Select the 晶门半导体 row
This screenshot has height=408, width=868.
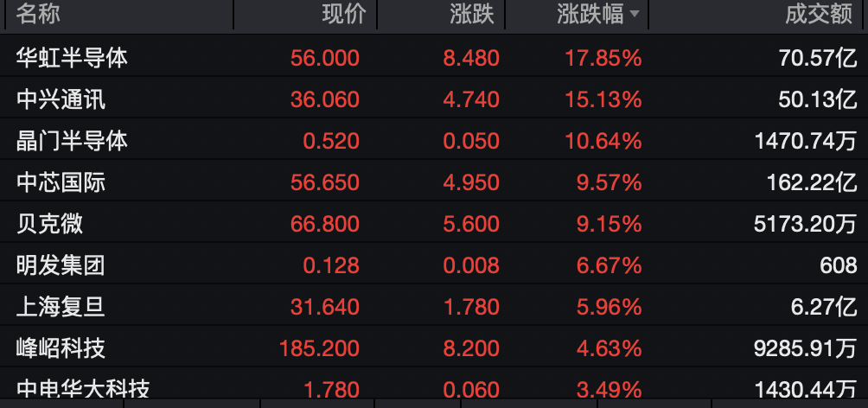[x=73, y=141]
